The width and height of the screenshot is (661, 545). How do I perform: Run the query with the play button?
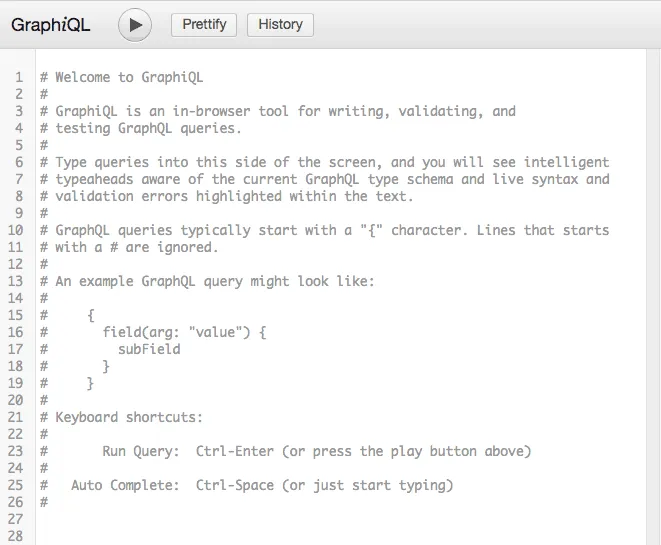tap(135, 25)
